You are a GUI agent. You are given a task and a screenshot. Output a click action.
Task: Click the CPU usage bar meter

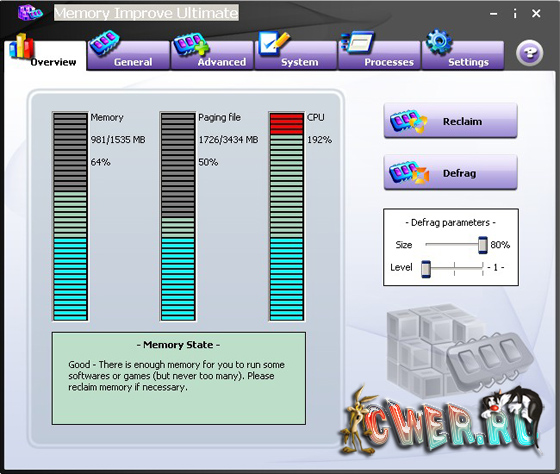pos(287,217)
